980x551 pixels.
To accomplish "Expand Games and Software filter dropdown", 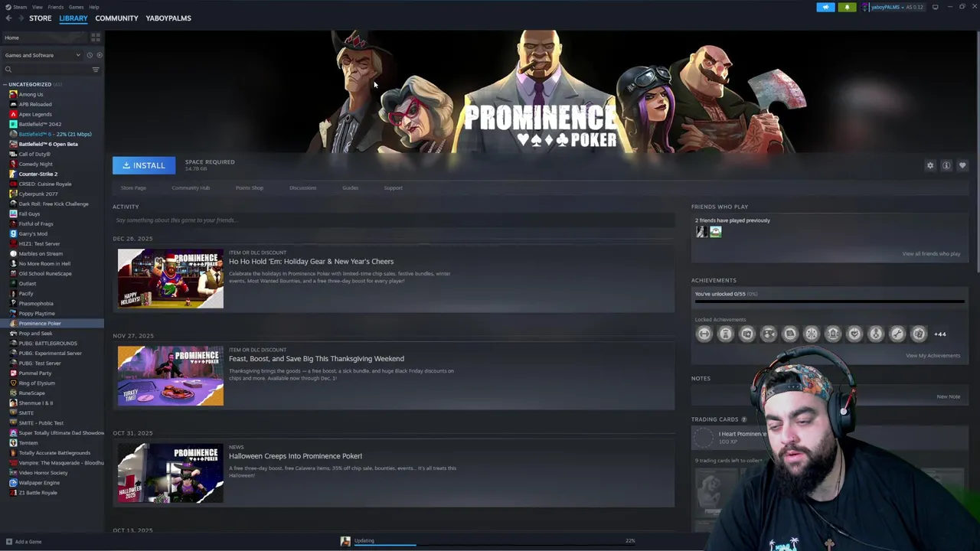I will tap(42, 55).
